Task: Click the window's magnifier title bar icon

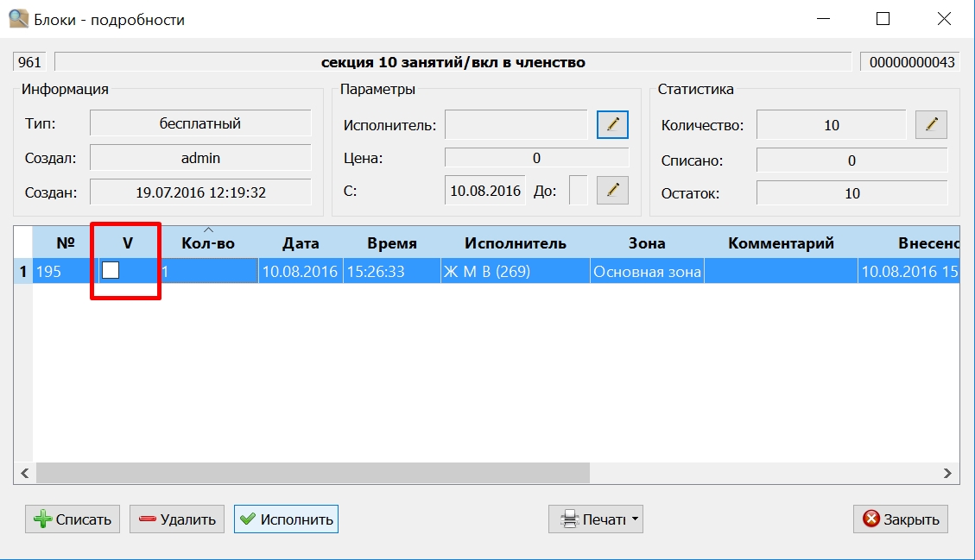Action: tap(19, 19)
